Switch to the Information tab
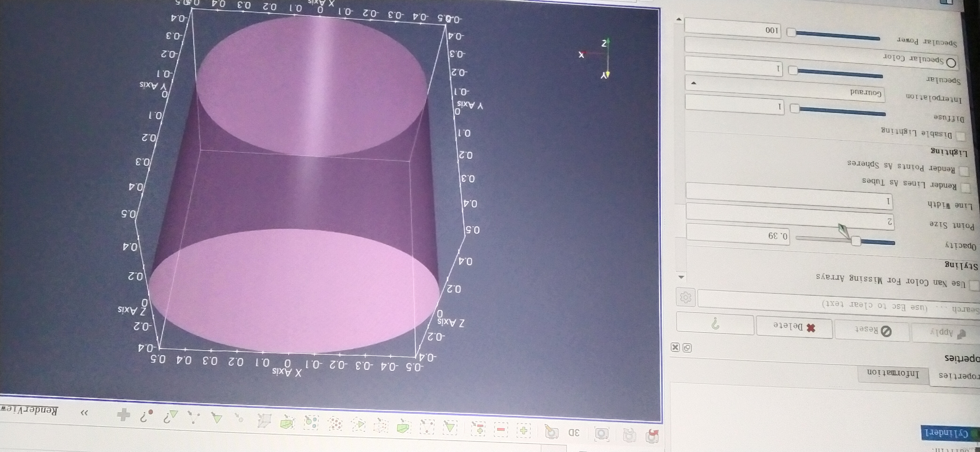The image size is (980, 452). (x=893, y=373)
